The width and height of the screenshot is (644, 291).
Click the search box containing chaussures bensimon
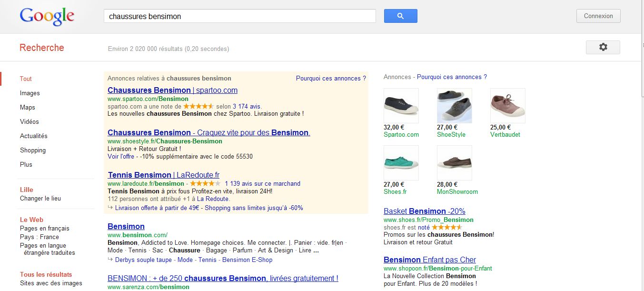click(240, 16)
